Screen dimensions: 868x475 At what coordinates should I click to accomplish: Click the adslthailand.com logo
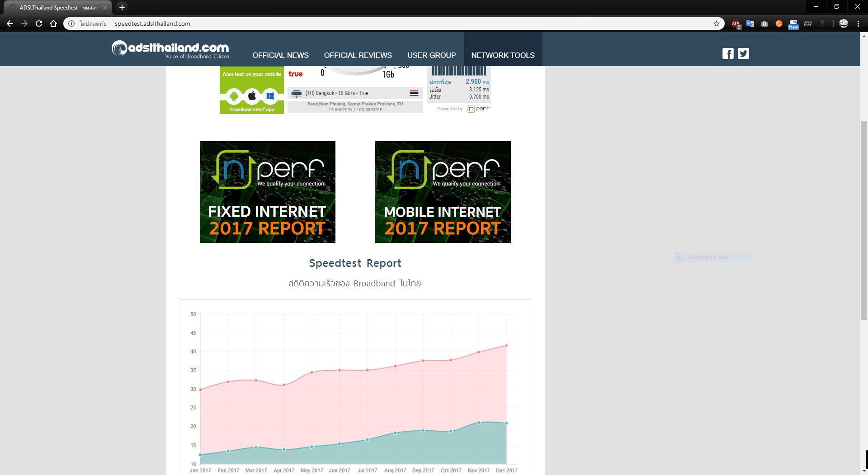coord(170,49)
